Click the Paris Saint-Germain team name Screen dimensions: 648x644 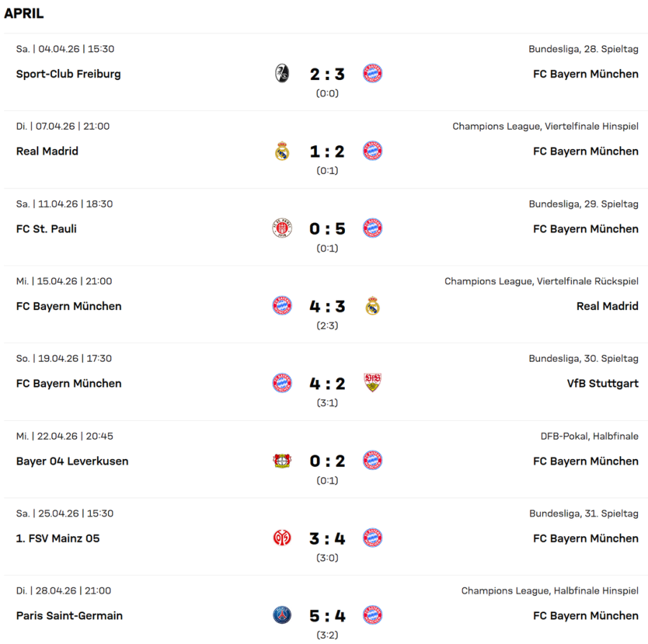[69, 616]
